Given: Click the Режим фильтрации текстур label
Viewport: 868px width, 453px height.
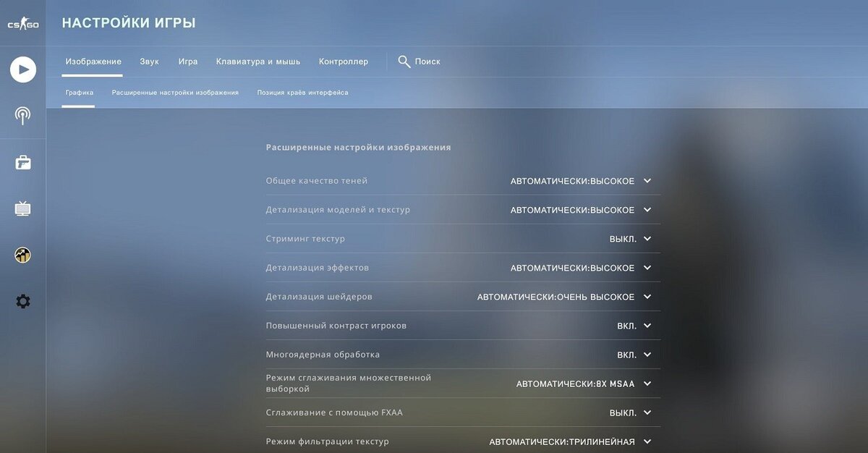Looking at the screenshot, I should click(327, 441).
